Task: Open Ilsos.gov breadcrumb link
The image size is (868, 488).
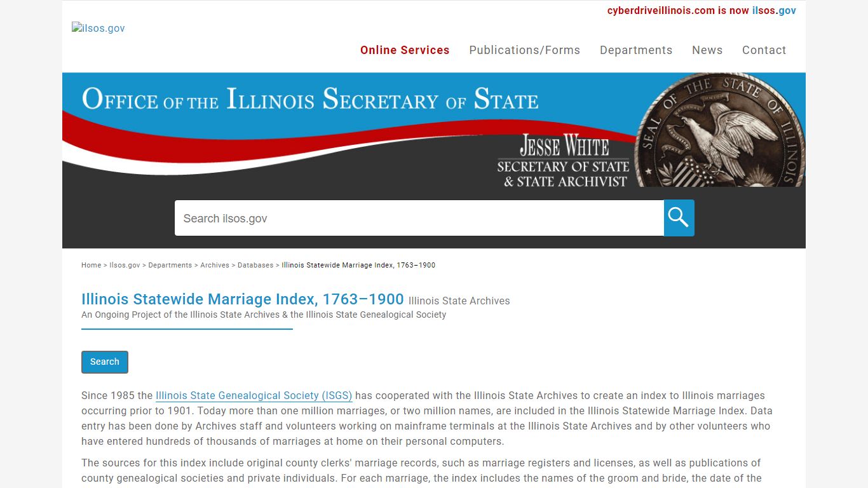Action: coord(125,265)
